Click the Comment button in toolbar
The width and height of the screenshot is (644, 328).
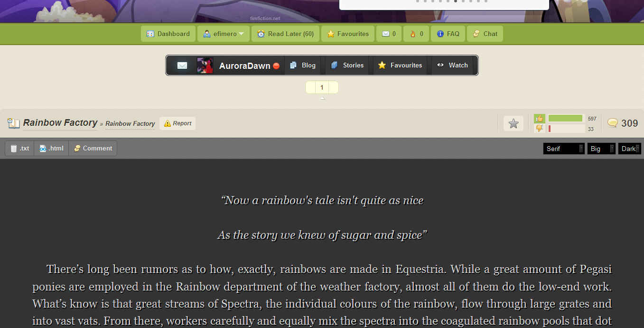tap(93, 148)
